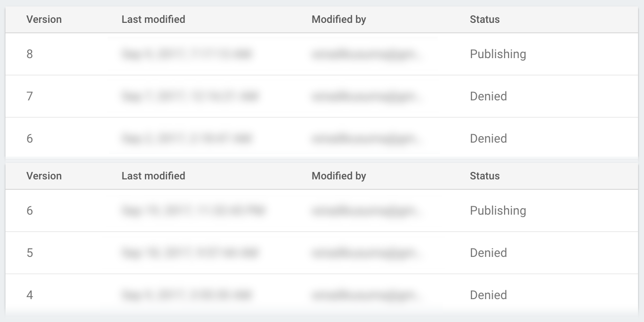Click the Denied status for version 7
Screen dimensions: 644x322
(488, 96)
